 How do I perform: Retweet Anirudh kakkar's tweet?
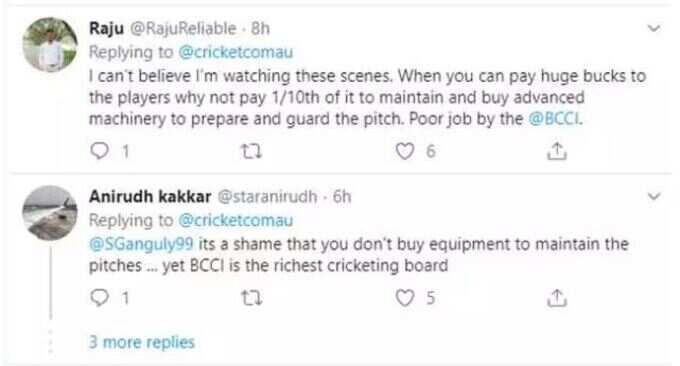pyautogui.click(x=252, y=298)
